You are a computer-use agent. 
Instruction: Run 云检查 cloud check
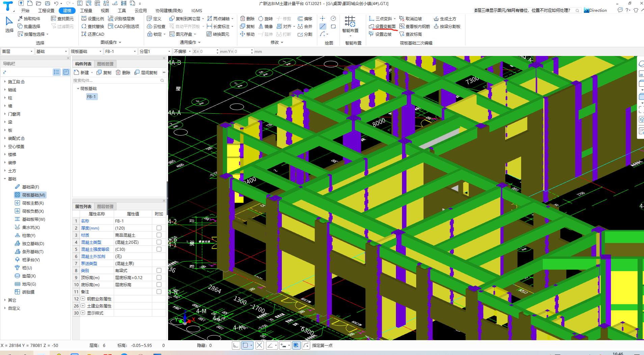click(156, 26)
